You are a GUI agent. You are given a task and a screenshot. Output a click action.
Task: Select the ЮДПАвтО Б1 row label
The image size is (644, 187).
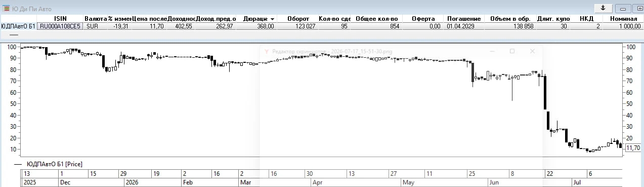click(x=18, y=26)
